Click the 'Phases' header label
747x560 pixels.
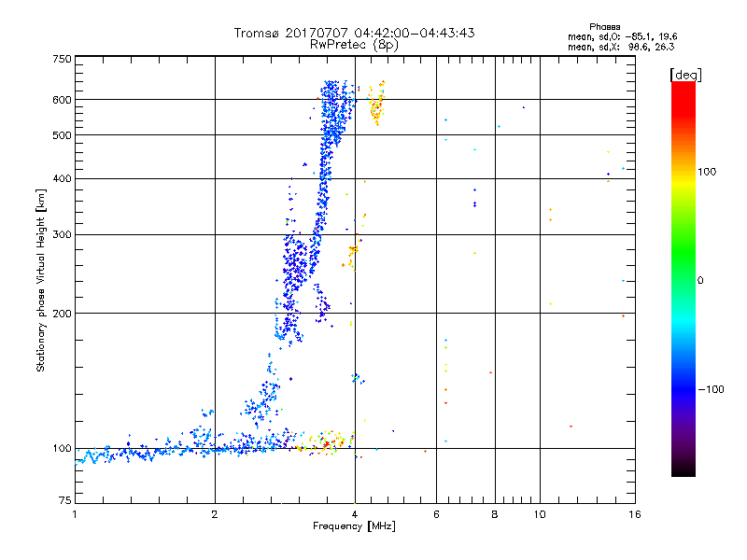pyautogui.click(x=604, y=27)
